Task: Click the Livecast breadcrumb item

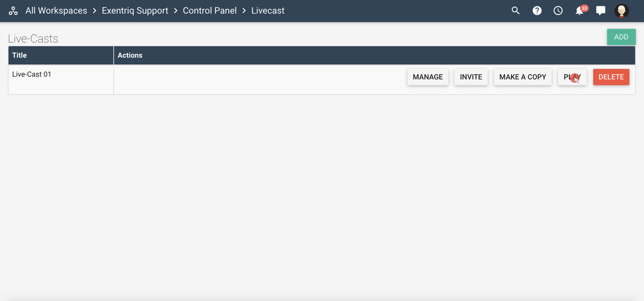Action: [268, 11]
